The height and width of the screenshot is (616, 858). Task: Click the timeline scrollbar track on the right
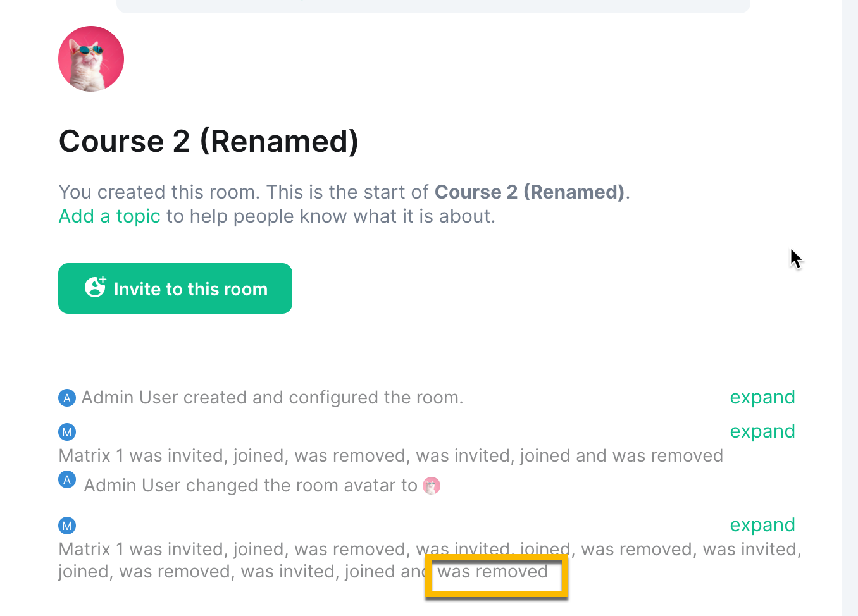(x=850, y=308)
